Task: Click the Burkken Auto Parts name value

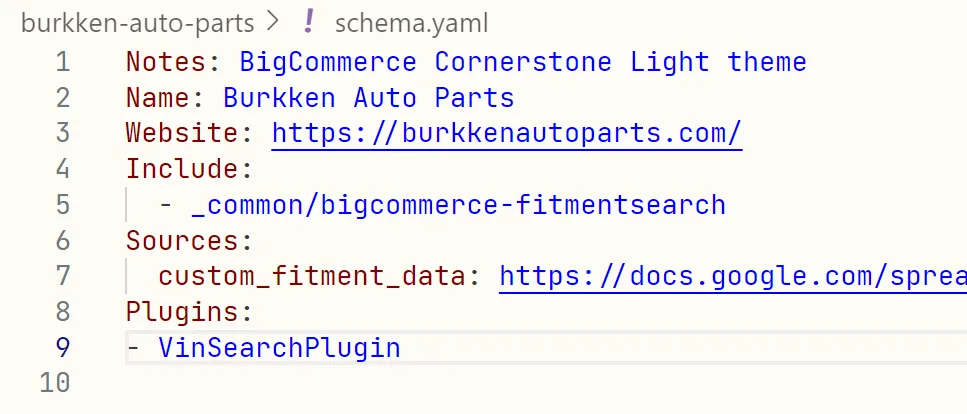Action: point(368,98)
